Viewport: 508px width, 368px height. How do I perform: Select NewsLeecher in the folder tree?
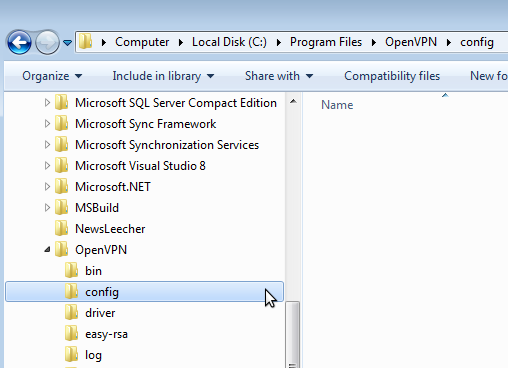pos(110,229)
